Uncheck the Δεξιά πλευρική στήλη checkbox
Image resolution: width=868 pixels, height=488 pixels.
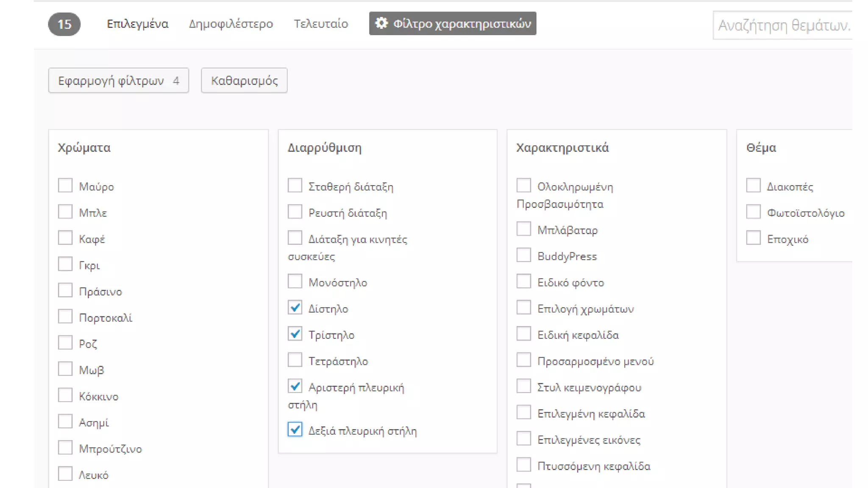click(x=295, y=430)
